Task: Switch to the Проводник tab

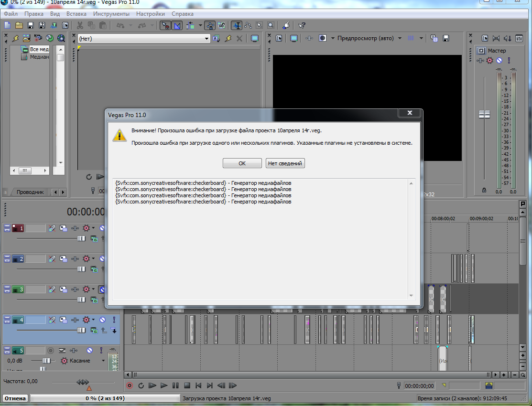Action: click(x=30, y=192)
